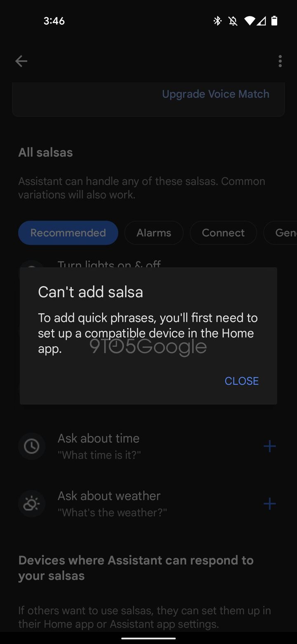Select the partially visible General chip
The image size is (297, 644).
[x=280, y=233]
